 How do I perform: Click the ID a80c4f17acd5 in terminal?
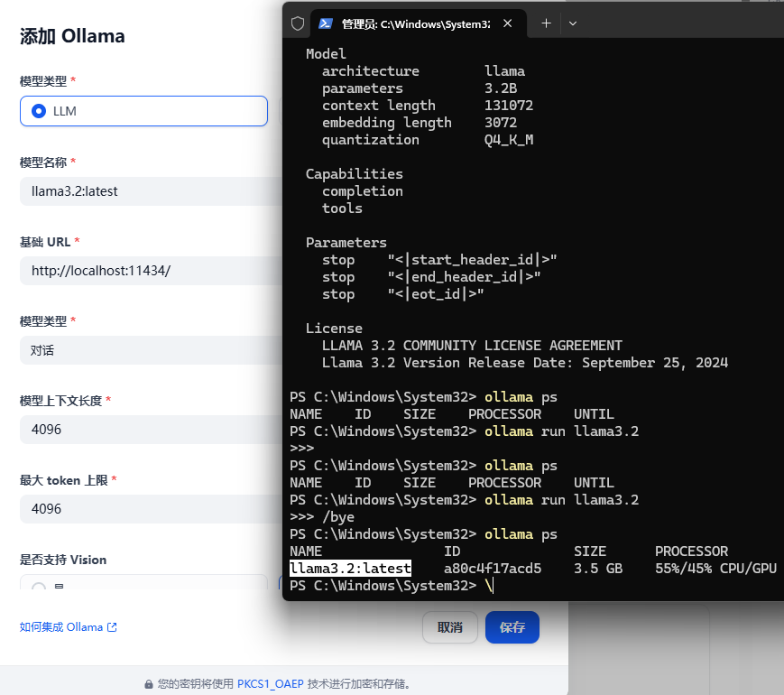(493, 569)
